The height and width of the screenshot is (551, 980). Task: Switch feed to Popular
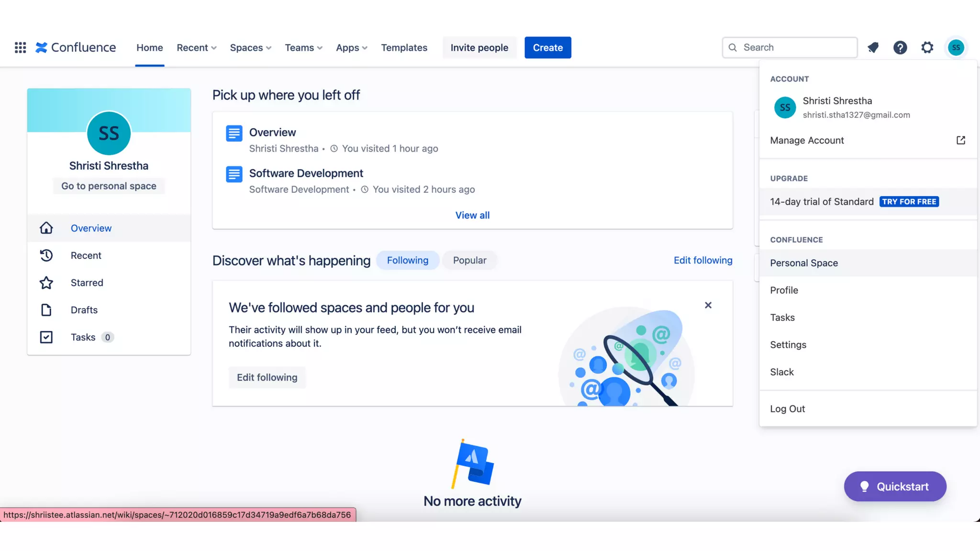pyautogui.click(x=469, y=260)
